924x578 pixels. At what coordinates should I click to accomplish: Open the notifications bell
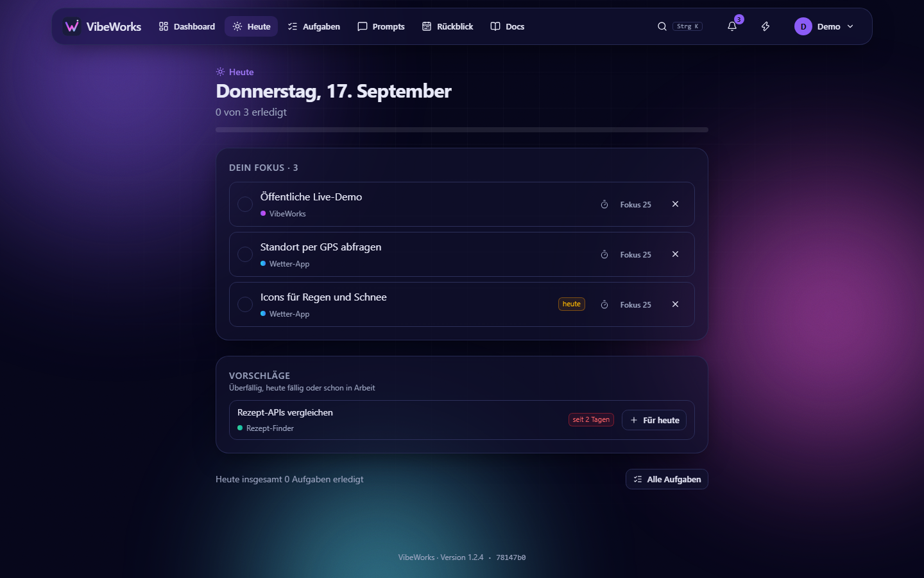(x=732, y=26)
